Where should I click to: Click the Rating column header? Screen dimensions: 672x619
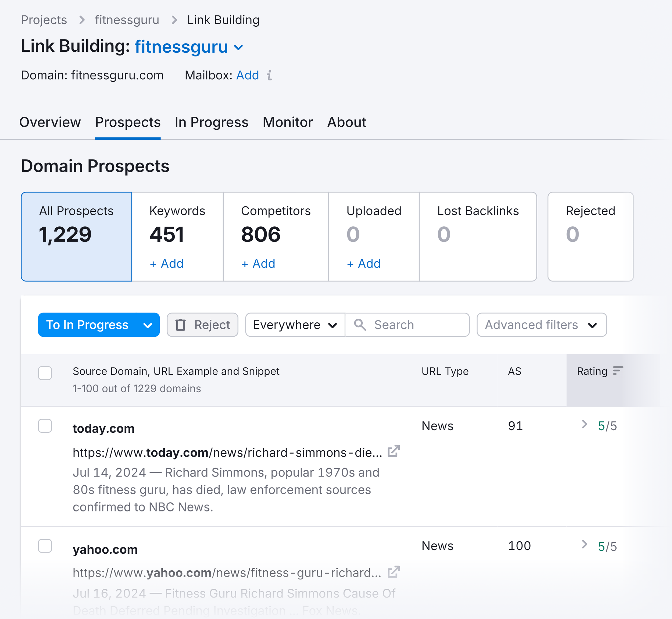[592, 371]
